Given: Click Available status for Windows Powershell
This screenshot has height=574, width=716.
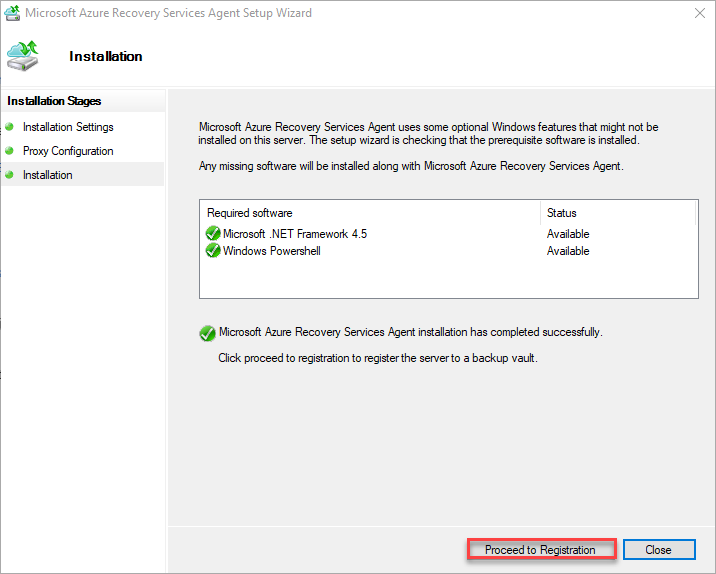Looking at the screenshot, I should pyautogui.click(x=568, y=251).
